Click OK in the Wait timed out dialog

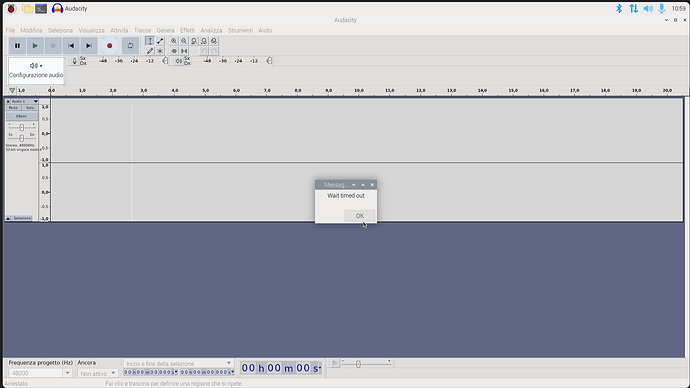coord(360,216)
